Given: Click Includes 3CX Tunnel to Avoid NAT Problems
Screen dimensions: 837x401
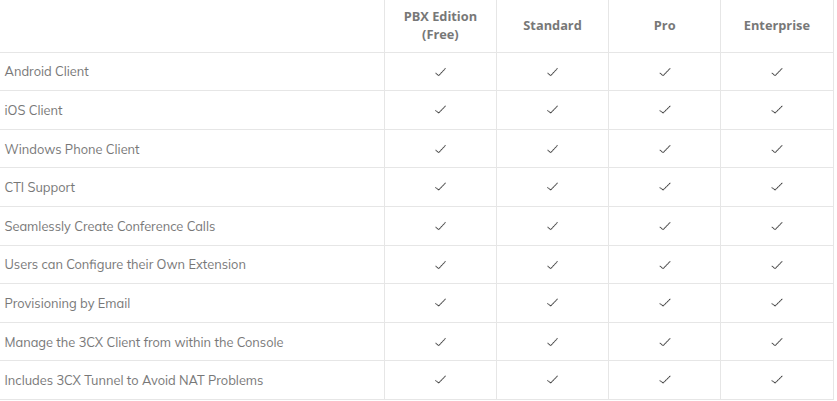Looking at the screenshot, I should (134, 380).
